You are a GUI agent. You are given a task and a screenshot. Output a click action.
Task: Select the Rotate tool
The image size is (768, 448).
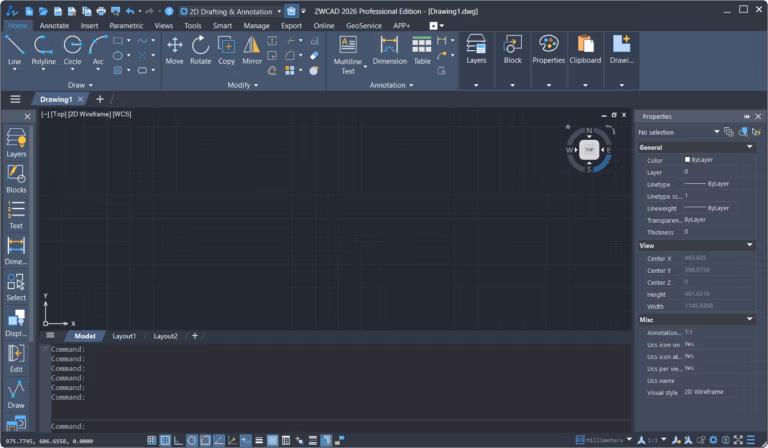200,50
